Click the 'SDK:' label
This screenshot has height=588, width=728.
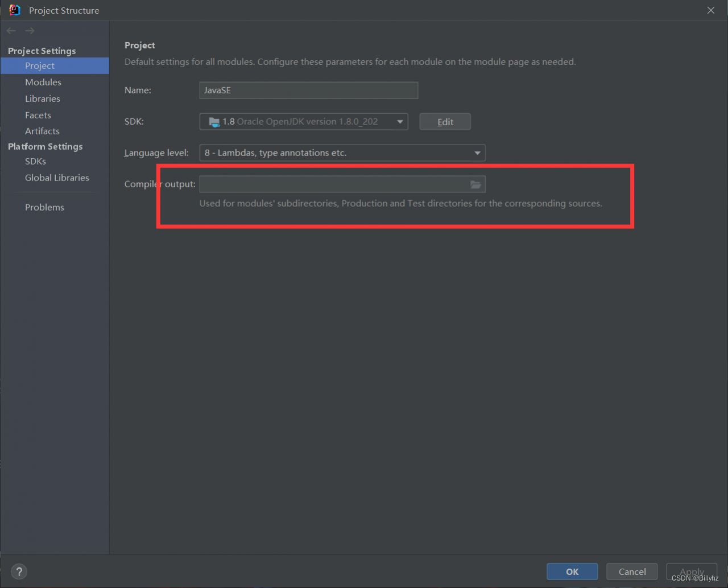pyautogui.click(x=134, y=122)
